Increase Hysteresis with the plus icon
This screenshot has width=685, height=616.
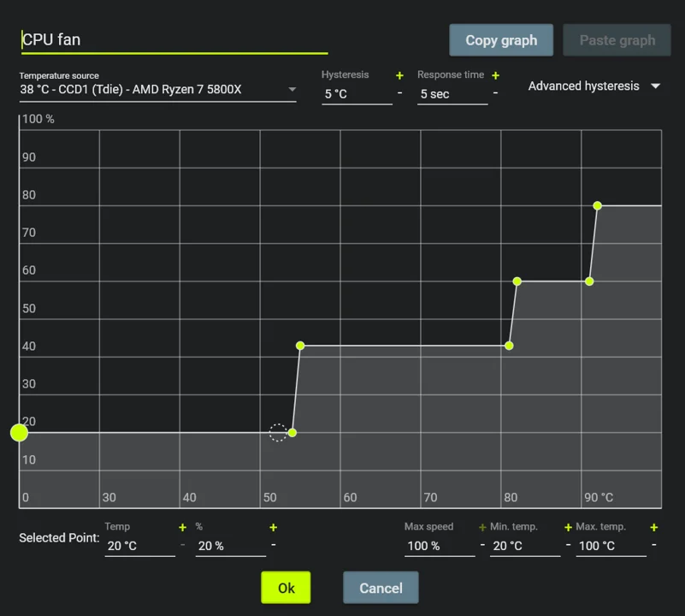(x=399, y=75)
